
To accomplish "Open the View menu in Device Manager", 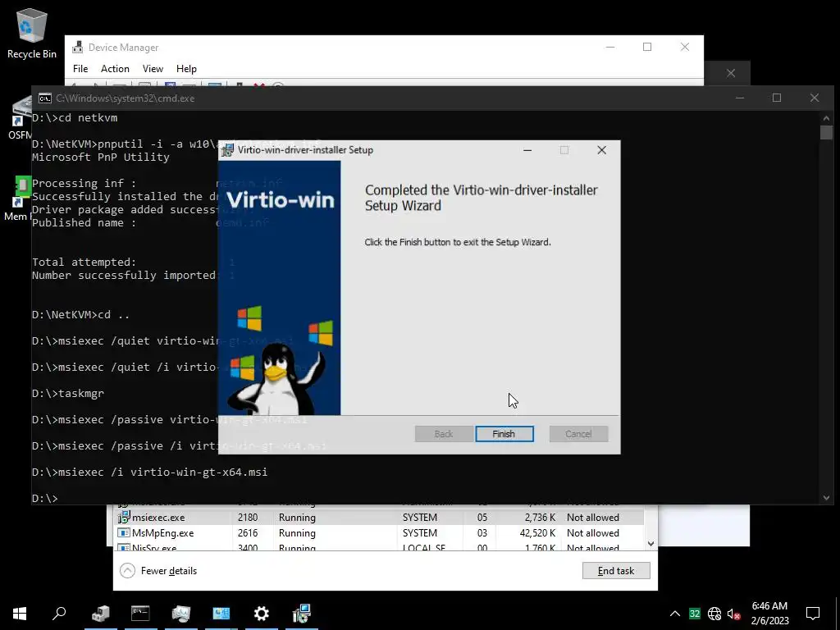I will click(x=153, y=69).
